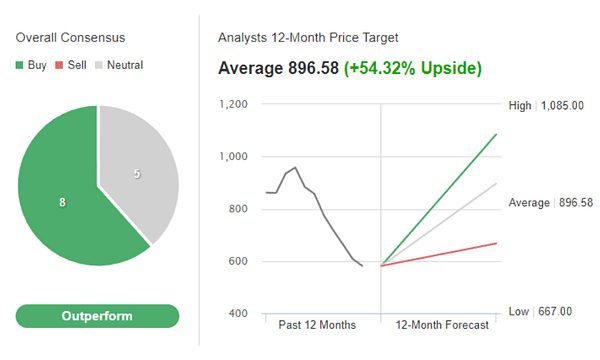This screenshot has width=600, height=360.
Task: Click the Analysts 12-Month Price Target heading
Action: tap(308, 37)
